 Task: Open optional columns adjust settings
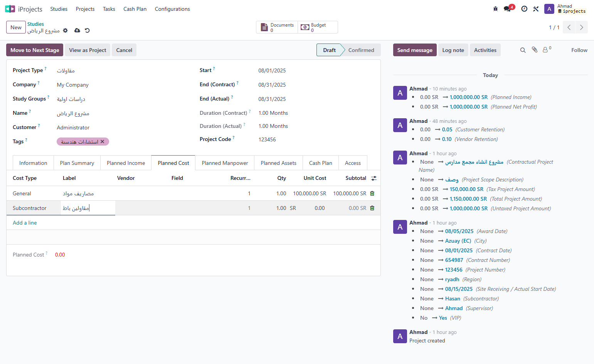(x=374, y=178)
